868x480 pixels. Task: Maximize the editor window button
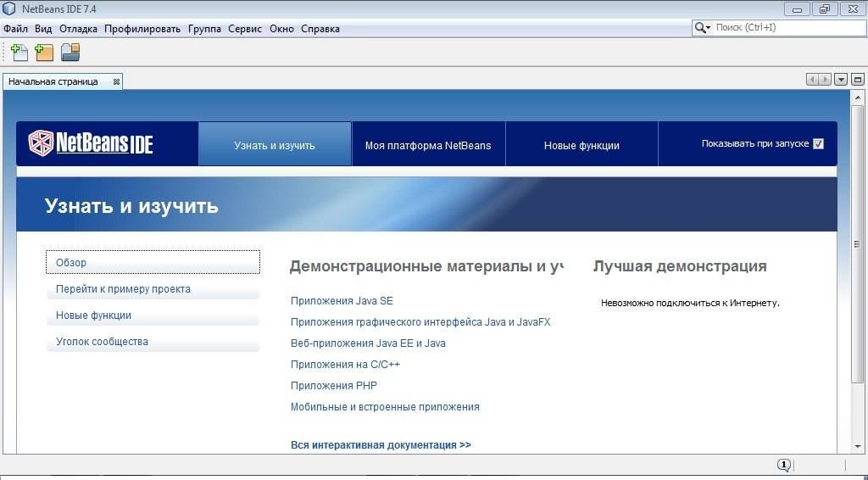pos(858,79)
